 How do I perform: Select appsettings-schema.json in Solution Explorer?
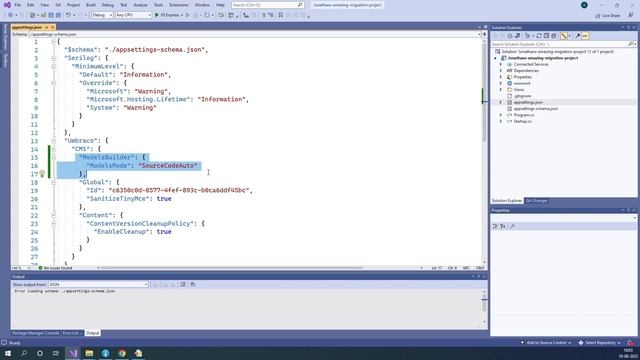click(x=536, y=109)
